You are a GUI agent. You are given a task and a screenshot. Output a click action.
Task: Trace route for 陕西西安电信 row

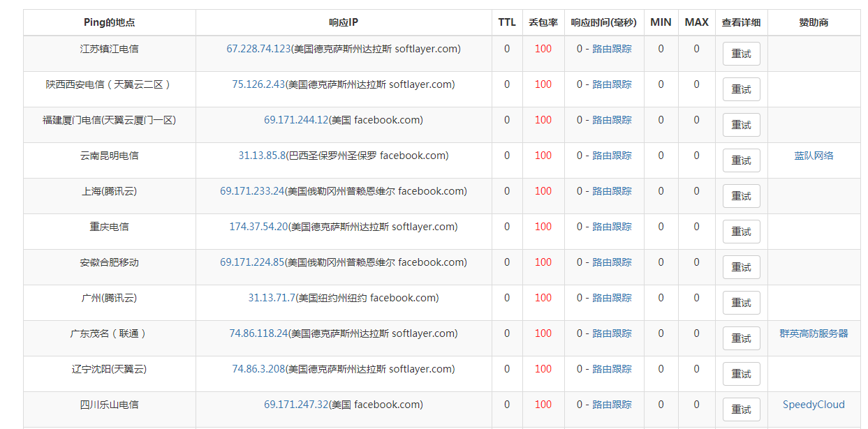(612, 84)
